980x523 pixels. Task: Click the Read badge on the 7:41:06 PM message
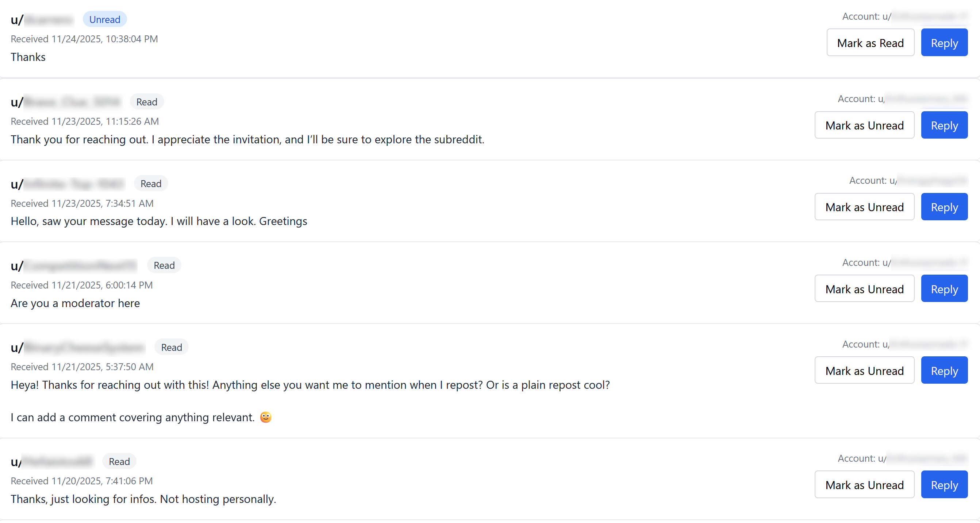[119, 461]
